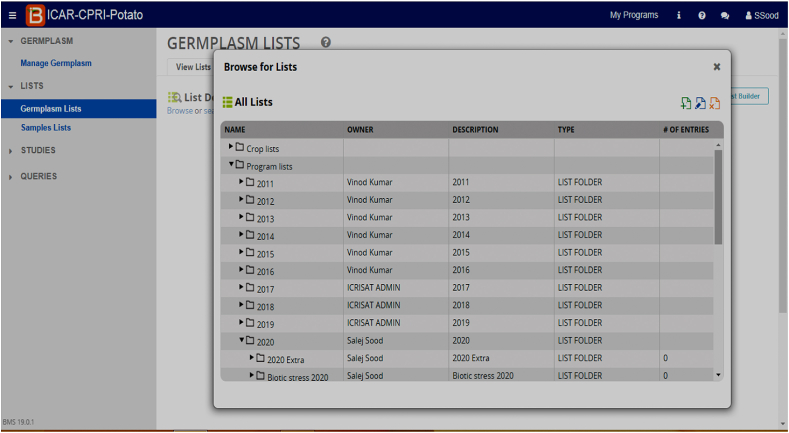Click the BMS logo icon
The width and height of the screenshot is (789, 433).
(35, 15)
